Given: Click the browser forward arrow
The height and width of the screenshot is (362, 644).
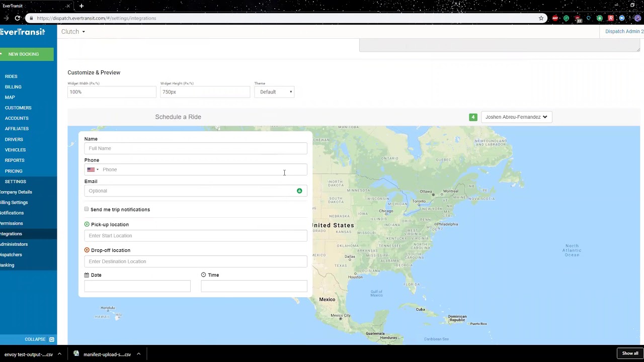Looking at the screenshot, I should coord(6,18).
